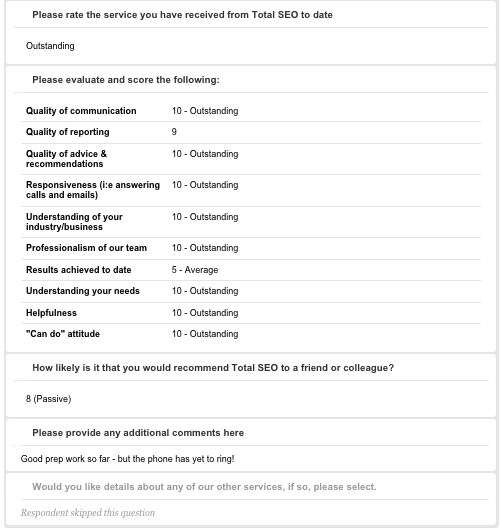Select the comment 'Good prep work so far'

point(127,459)
